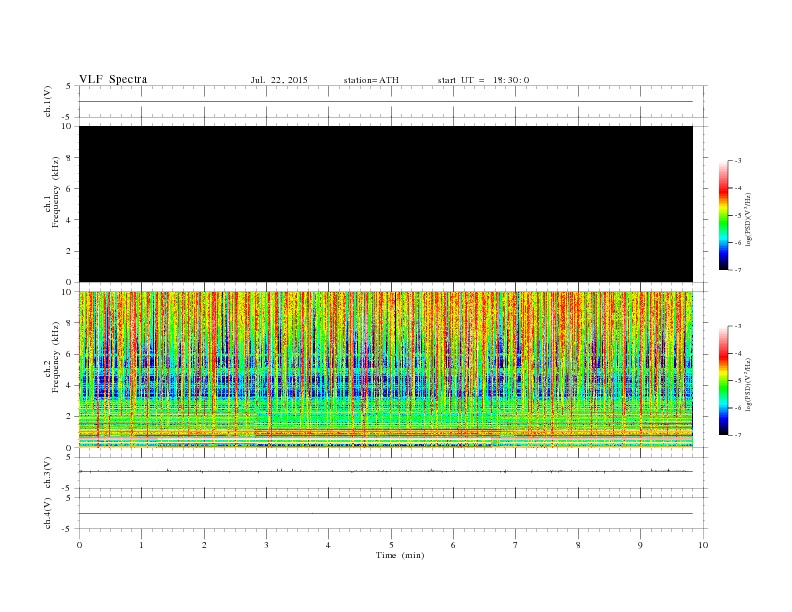Screen dimensions: 792x612
Task: Click the "station=ATH" header label
Action: click(371, 80)
